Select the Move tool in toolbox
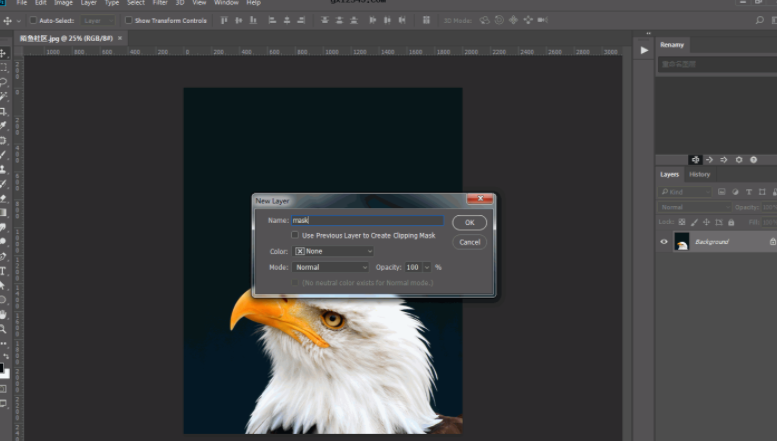 pyautogui.click(x=3, y=53)
